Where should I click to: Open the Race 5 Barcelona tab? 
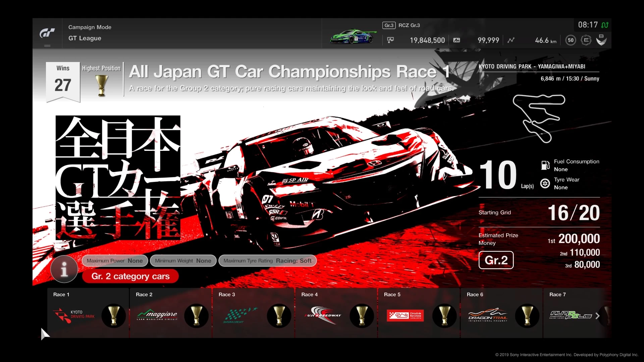[406, 315]
